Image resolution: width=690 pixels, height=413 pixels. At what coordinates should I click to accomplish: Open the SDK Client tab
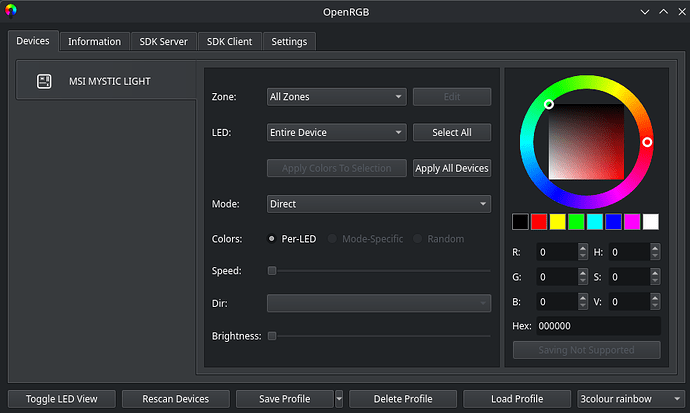point(229,41)
